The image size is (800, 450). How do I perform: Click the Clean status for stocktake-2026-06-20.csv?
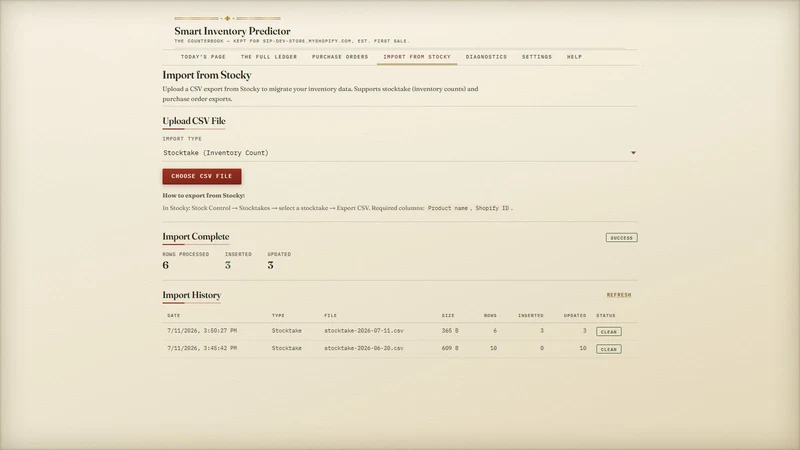609,349
